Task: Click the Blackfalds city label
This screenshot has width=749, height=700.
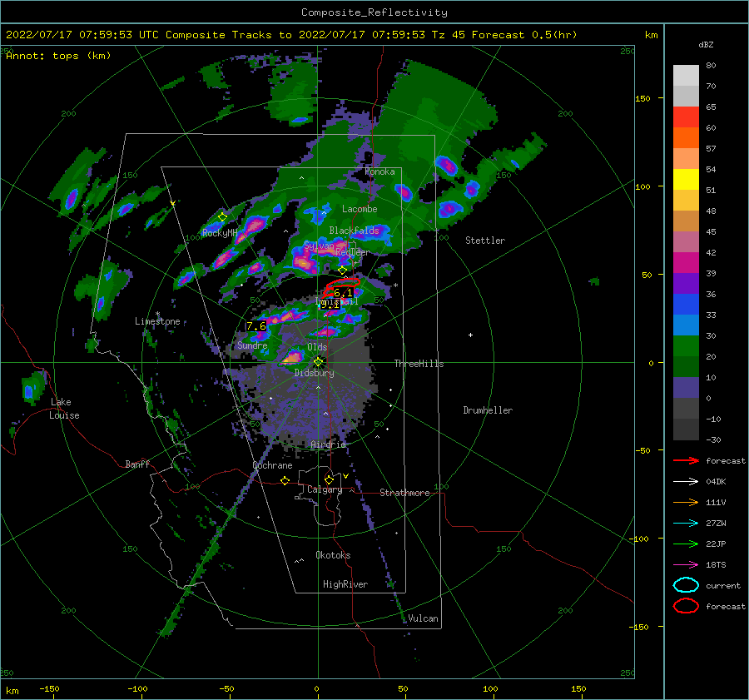Action: pyautogui.click(x=354, y=231)
